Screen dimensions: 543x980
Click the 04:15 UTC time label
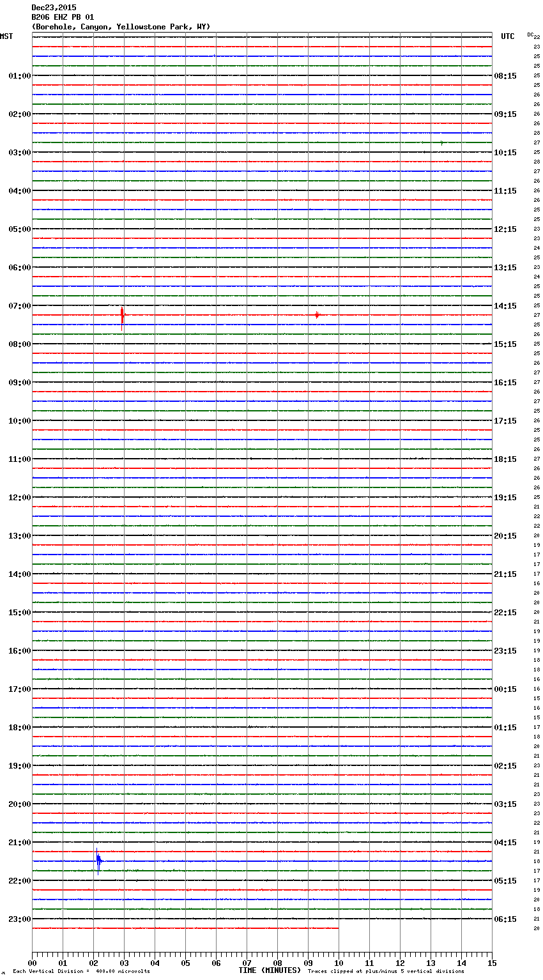[505, 843]
